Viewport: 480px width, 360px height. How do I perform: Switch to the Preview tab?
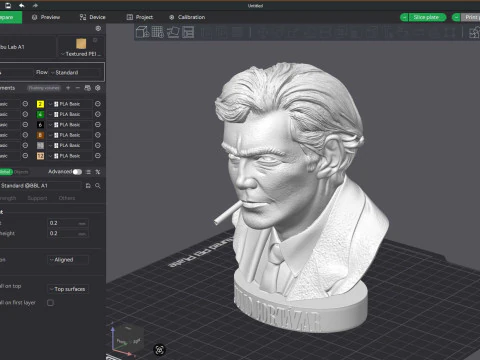tap(46, 17)
